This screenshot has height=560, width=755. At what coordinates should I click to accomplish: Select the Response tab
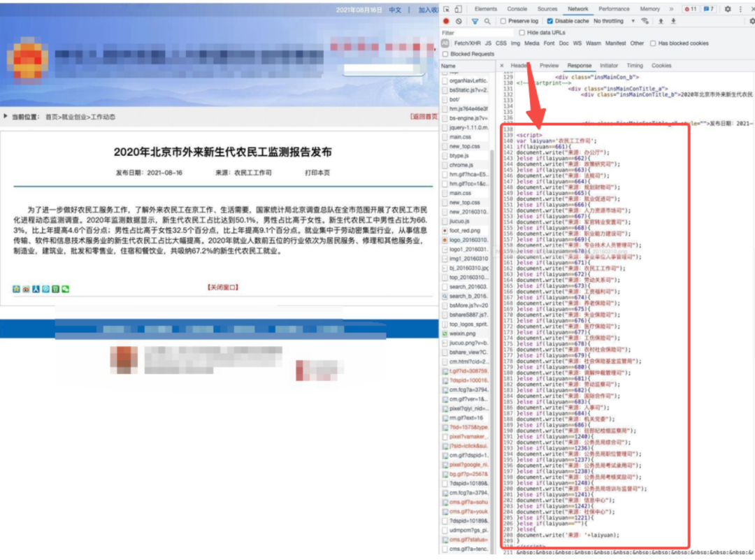click(580, 66)
